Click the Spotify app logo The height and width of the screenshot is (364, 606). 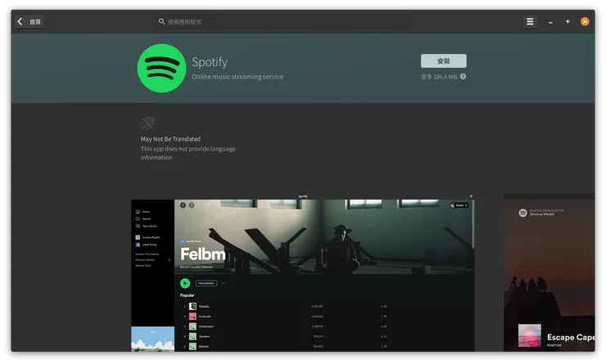(161, 68)
